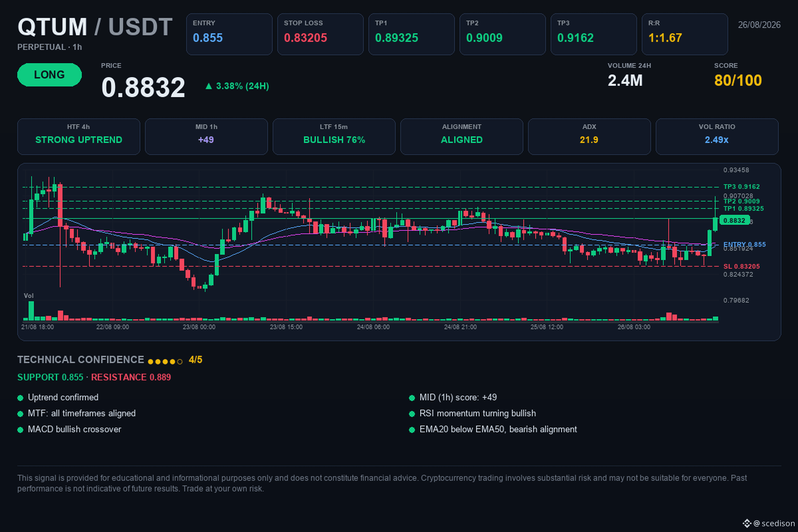This screenshot has width=798, height=532.
Task: Click the RESISTANCE 0.889 text
Action: click(x=131, y=377)
